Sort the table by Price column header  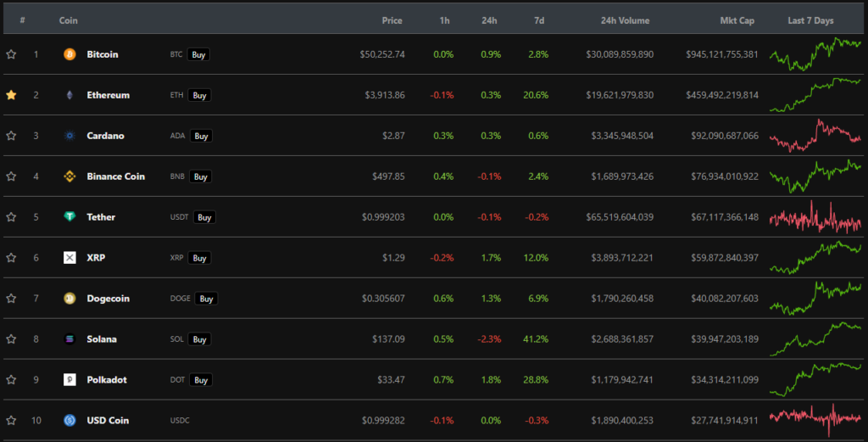(x=392, y=20)
